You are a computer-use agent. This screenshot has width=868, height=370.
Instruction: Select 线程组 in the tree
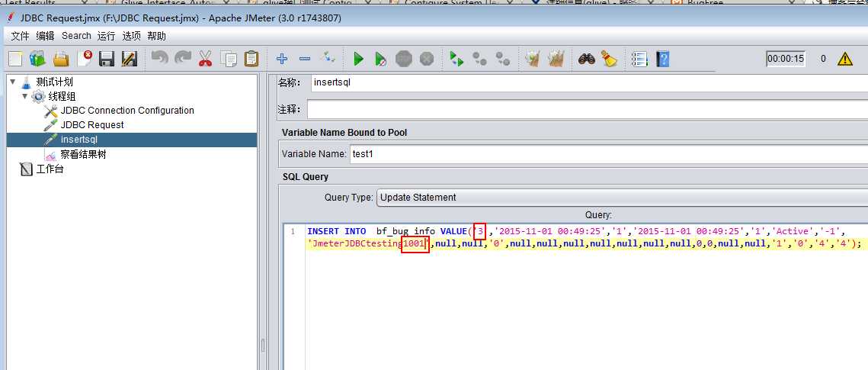coord(62,96)
